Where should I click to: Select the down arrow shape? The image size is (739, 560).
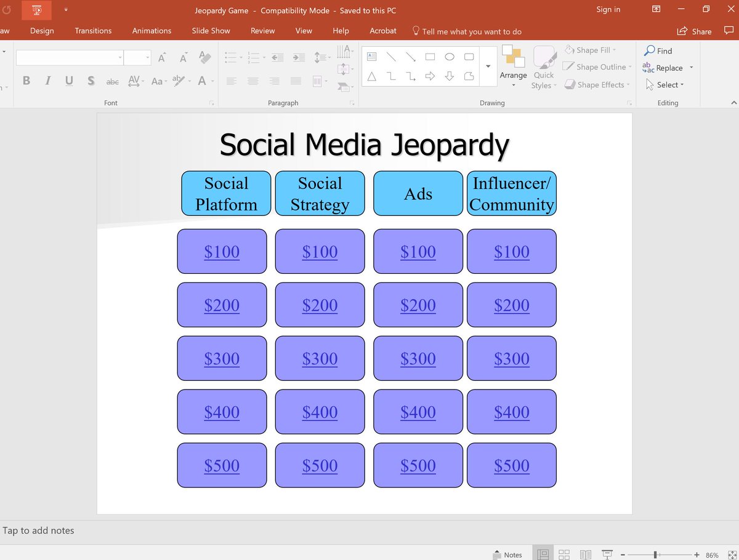click(x=450, y=76)
